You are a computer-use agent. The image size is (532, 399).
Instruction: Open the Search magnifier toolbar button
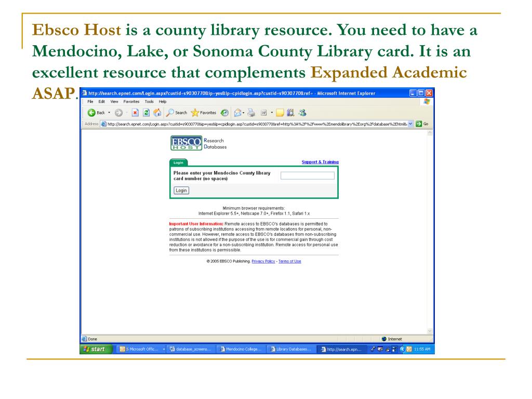click(177, 113)
